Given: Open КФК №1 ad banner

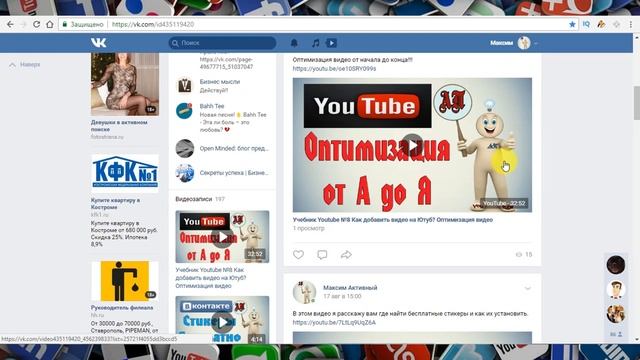Looking at the screenshot, I should click(125, 173).
